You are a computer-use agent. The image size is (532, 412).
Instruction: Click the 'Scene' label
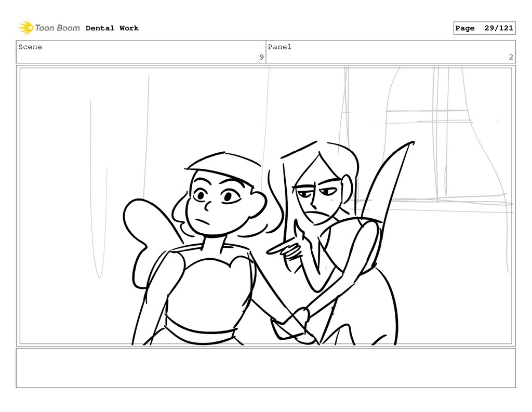click(x=30, y=47)
